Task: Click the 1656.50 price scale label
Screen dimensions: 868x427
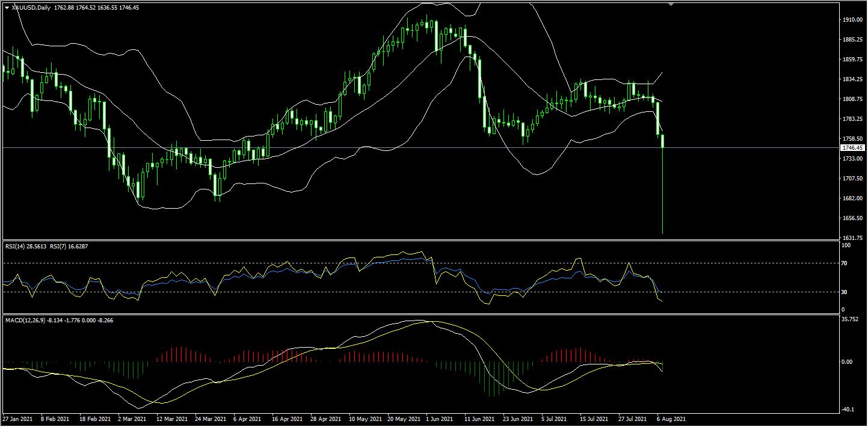Action: (852, 218)
